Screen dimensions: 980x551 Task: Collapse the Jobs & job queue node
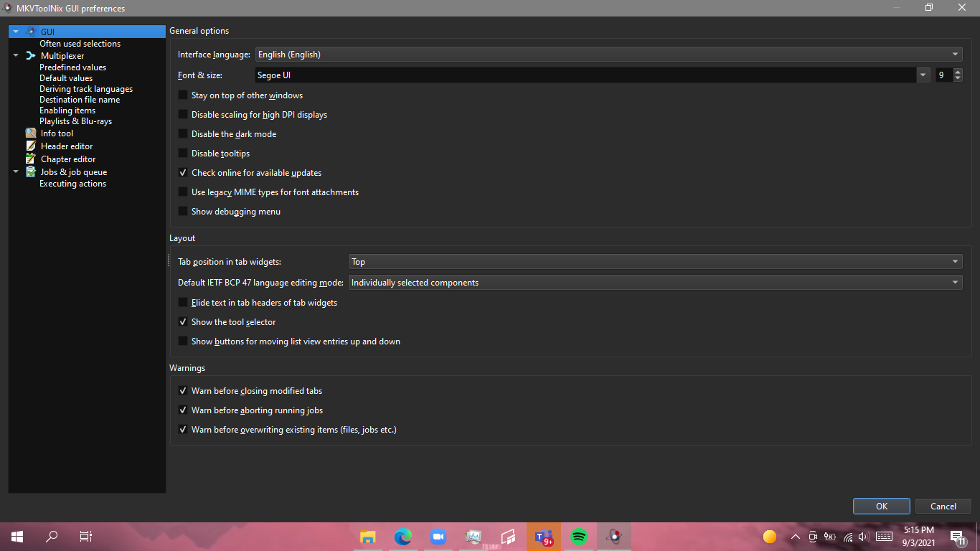[x=16, y=172]
